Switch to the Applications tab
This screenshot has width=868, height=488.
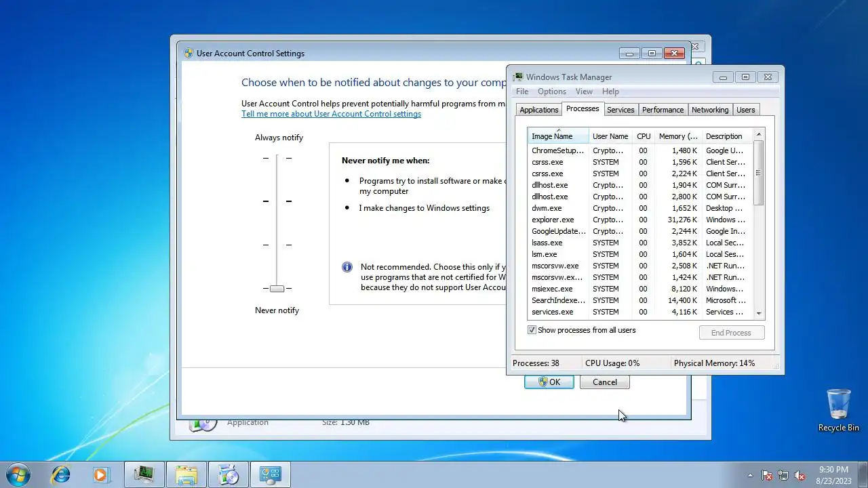tap(539, 110)
